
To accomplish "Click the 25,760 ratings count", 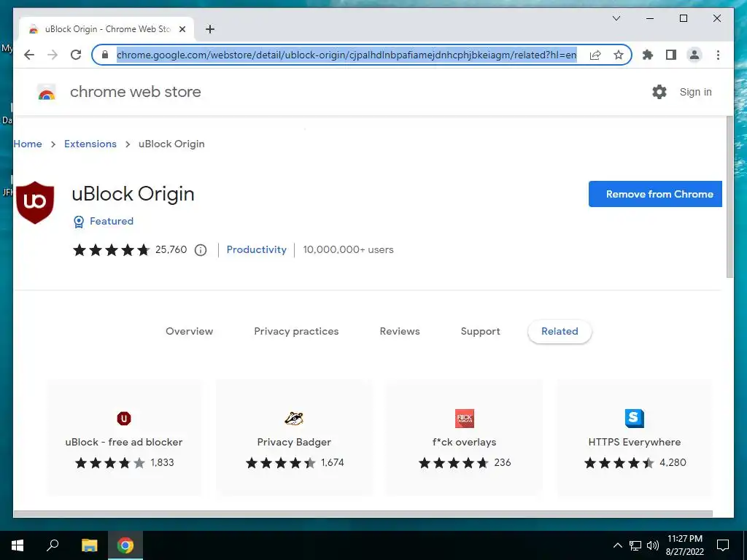I will coord(171,250).
